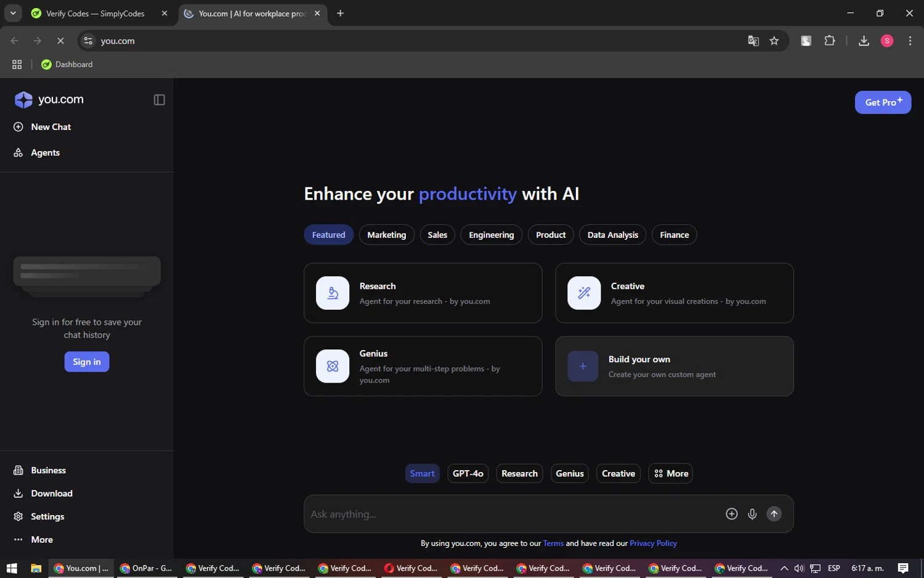This screenshot has height=578, width=924.
Task: Click the taskbar volume icon
Action: pos(799,568)
